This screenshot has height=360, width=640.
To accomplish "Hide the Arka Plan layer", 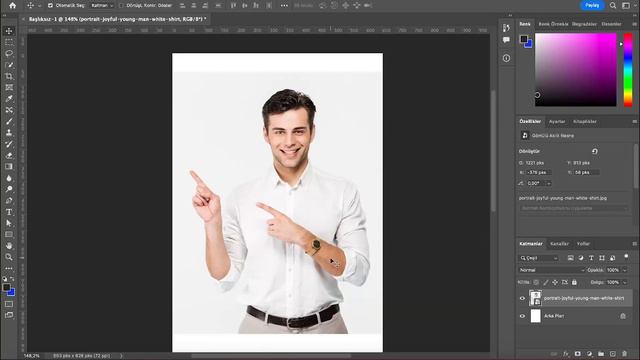I will (x=522, y=316).
